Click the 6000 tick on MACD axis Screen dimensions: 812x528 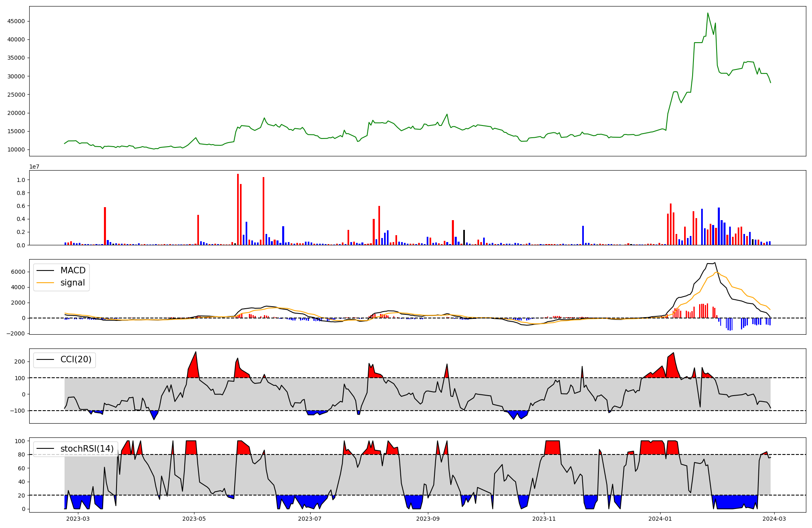coord(18,272)
